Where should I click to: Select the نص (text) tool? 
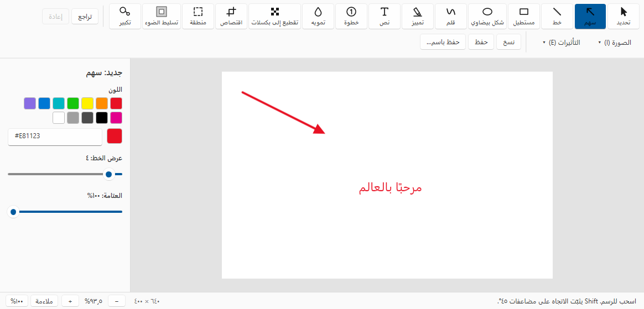click(385, 17)
